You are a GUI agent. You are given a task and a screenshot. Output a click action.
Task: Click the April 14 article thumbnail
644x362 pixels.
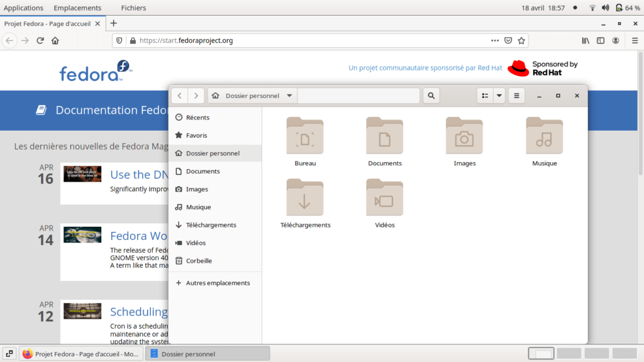click(x=82, y=235)
